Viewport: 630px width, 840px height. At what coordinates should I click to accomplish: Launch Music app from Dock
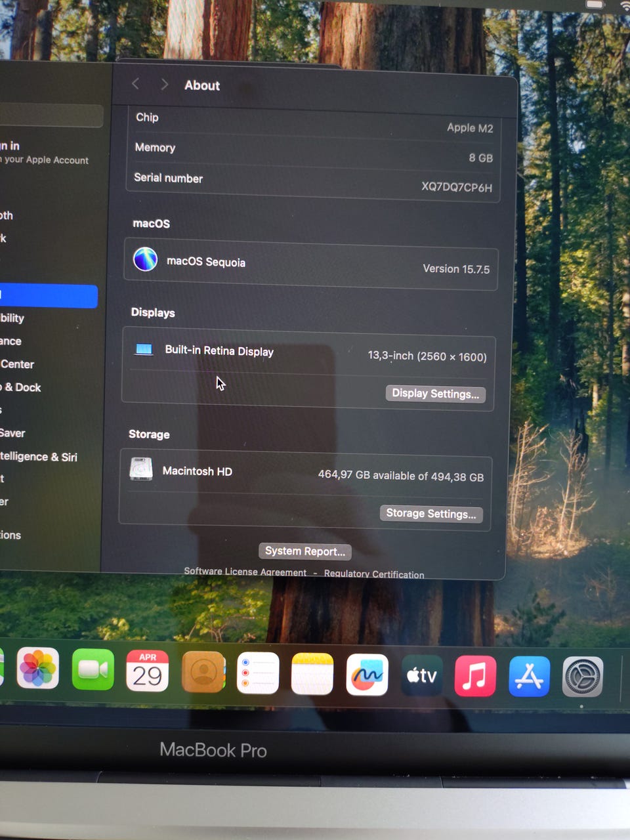coord(475,676)
